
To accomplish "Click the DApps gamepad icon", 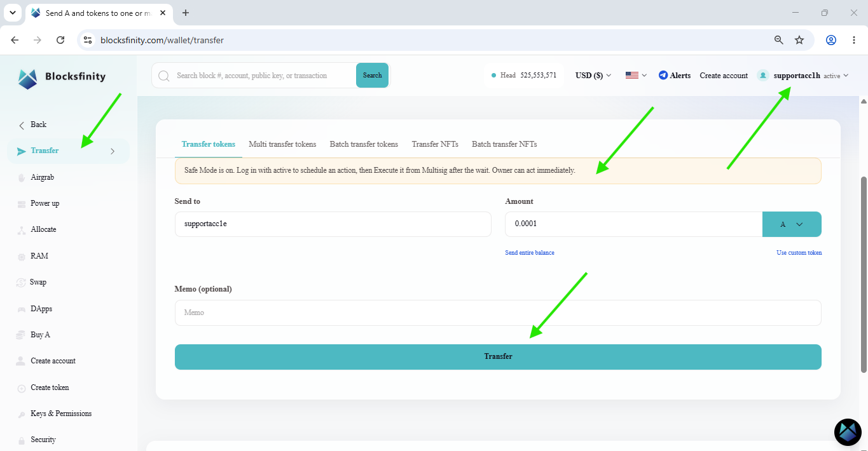I will 22,309.
